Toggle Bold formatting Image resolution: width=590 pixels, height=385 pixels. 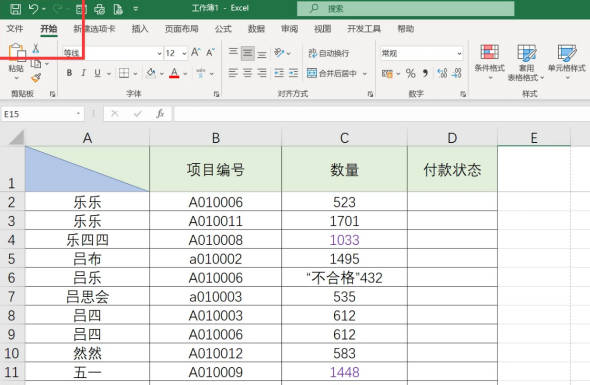(x=69, y=73)
